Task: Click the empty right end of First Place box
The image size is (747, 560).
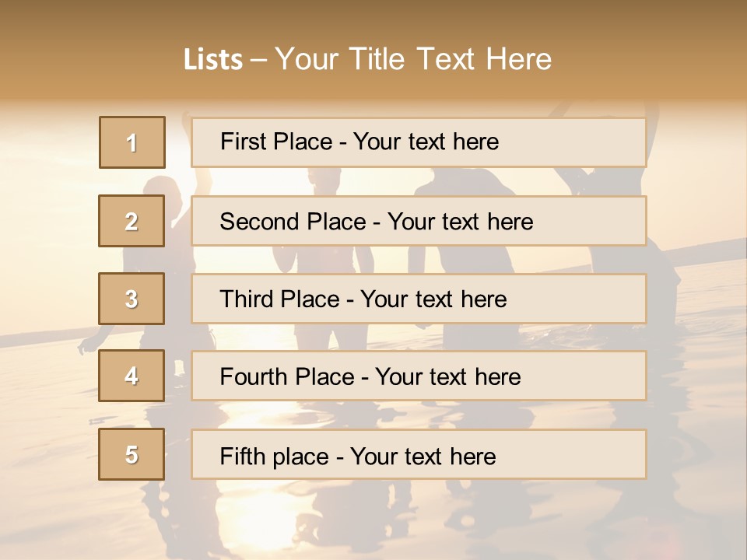Action: tap(591, 142)
